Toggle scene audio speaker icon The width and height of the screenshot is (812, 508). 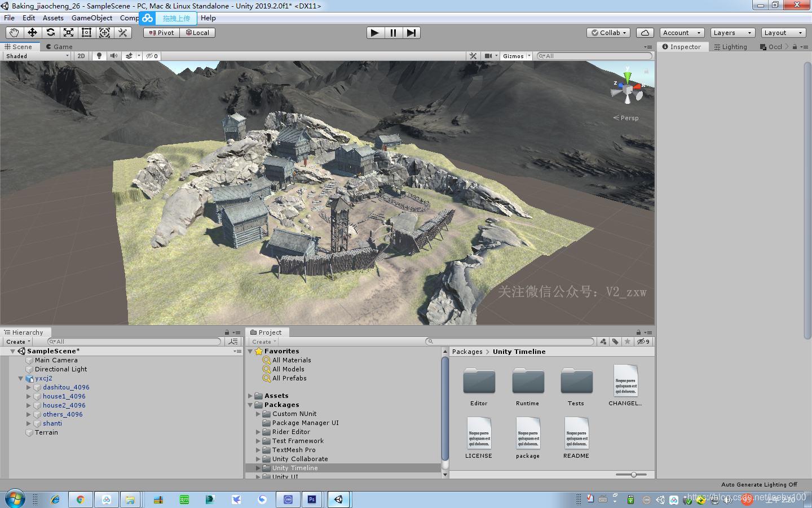point(114,56)
